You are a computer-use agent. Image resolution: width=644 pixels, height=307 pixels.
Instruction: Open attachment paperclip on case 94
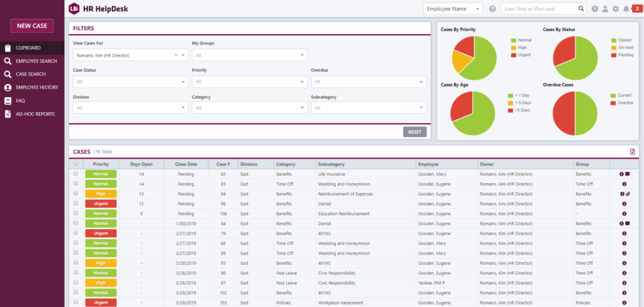coord(628,194)
